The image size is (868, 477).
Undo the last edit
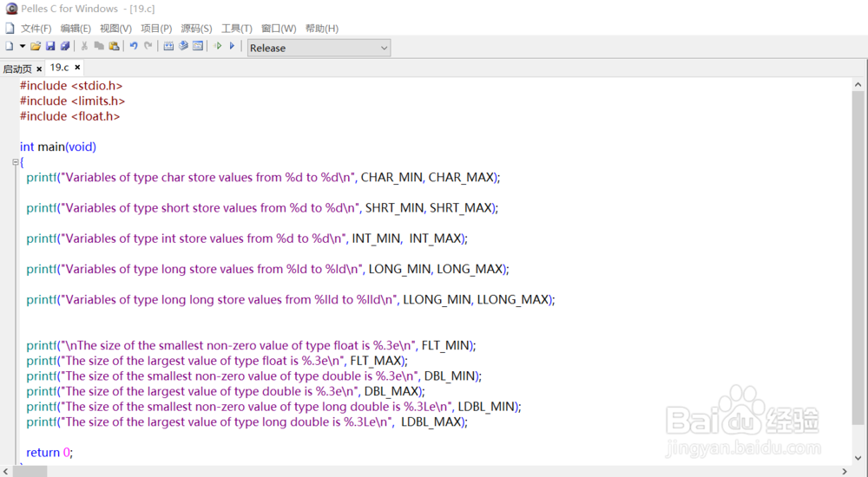pos(134,47)
